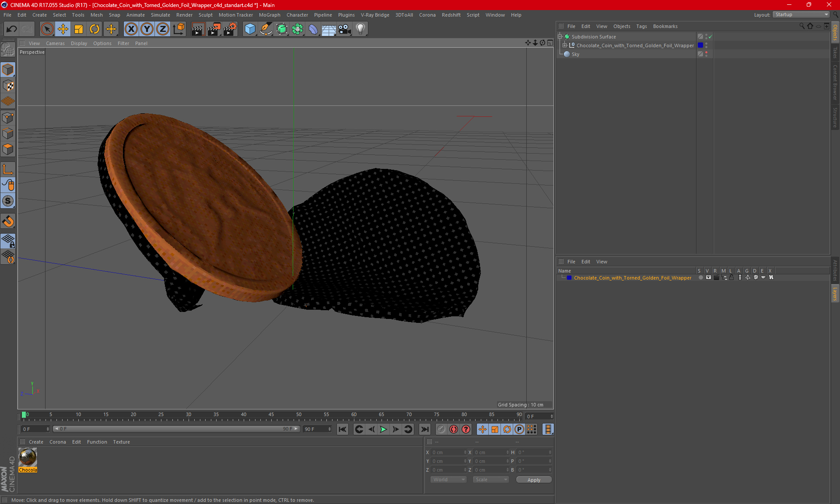The image size is (840, 504).
Task: Open the viewport Cameras menu
Action: (55, 43)
